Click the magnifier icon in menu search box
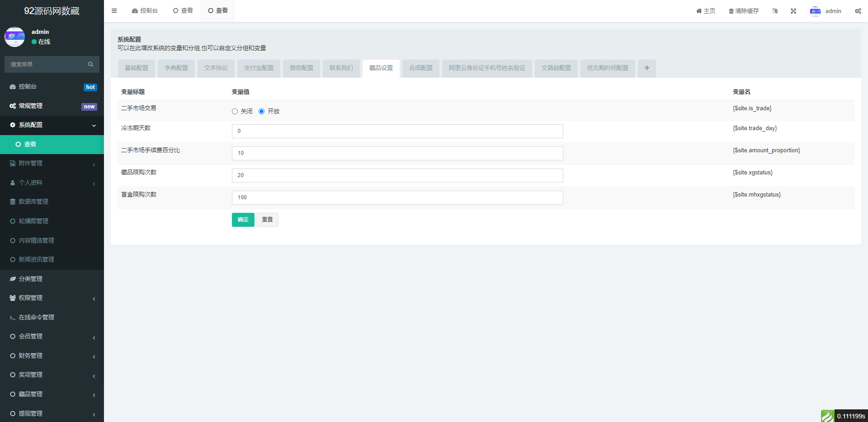 pos(90,65)
